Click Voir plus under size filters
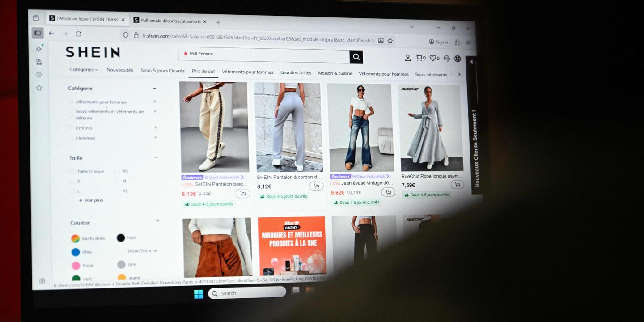The width and height of the screenshot is (644, 322). tap(91, 200)
